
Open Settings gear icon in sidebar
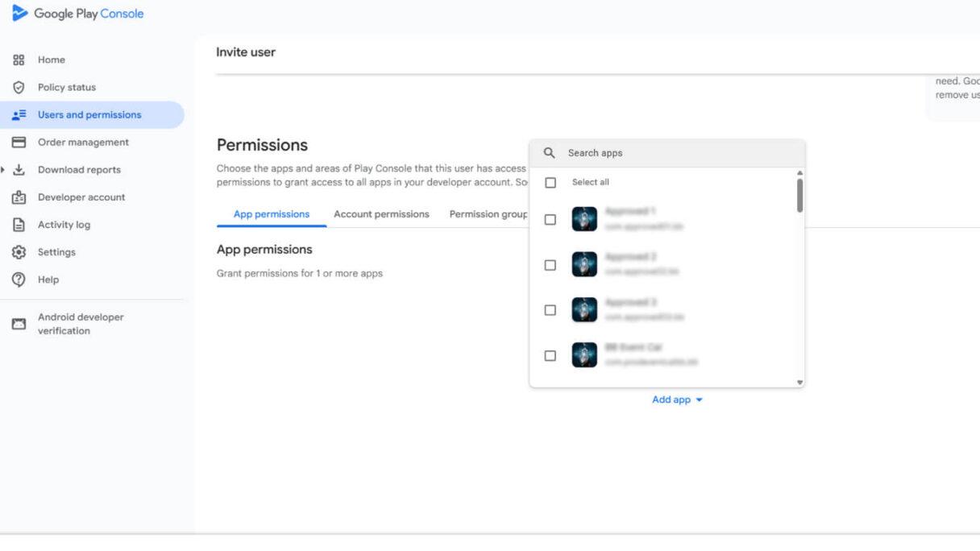pyautogui.click(x=19, y=252)
